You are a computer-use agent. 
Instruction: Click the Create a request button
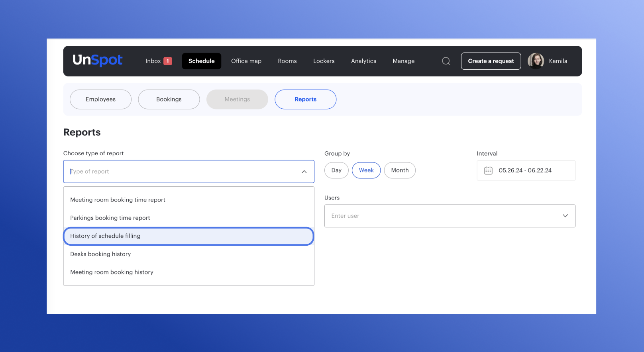point(491,61)
